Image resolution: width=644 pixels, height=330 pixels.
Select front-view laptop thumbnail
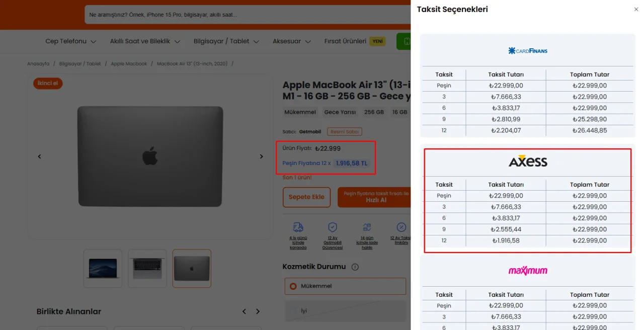(103, 269)
